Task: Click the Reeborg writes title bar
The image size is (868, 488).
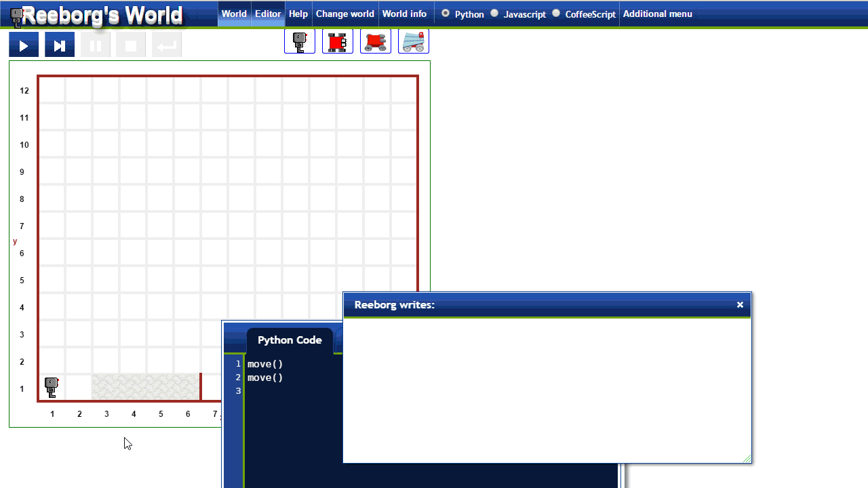Action: (547, 305)
